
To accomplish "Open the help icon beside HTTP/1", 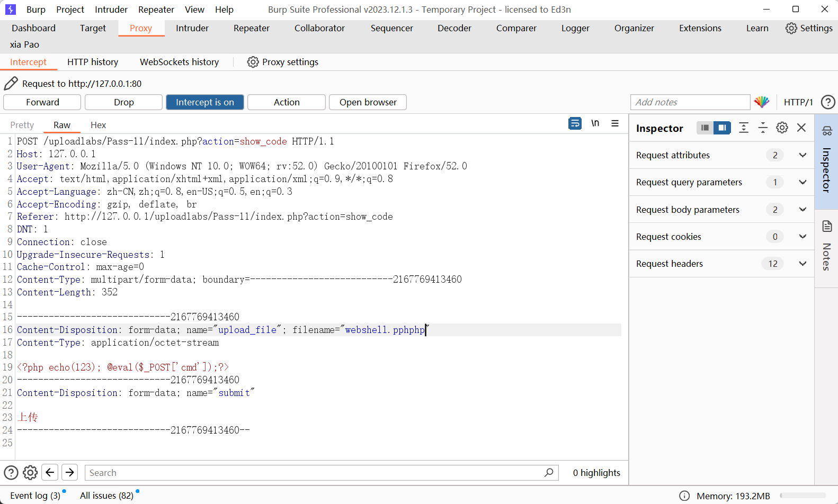I will (828, 102).
